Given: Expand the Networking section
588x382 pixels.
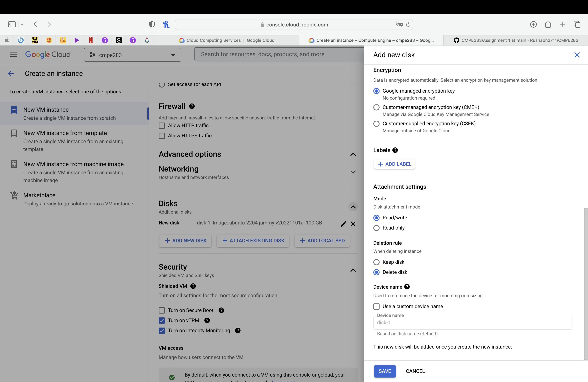Looking at the screenshot, I should click(x=353, y=172).
